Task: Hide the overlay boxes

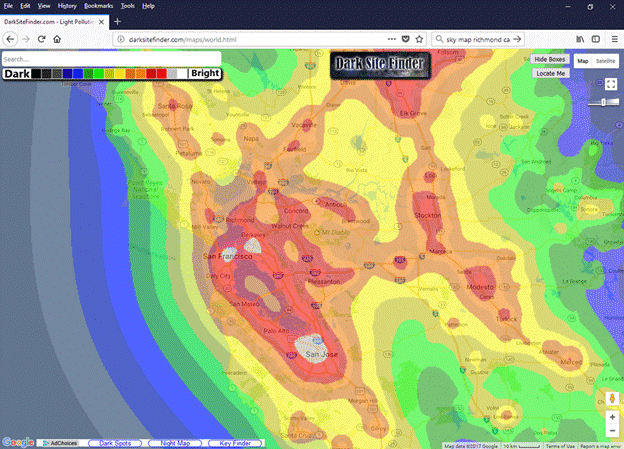Action: pyautogui.click(x=549, y=60)
